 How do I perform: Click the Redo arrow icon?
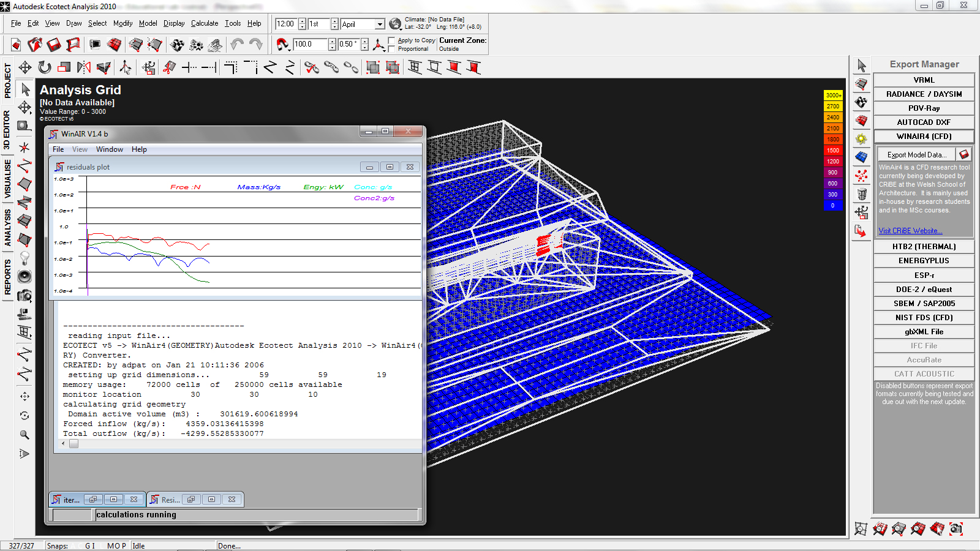[x=256, y=44]
